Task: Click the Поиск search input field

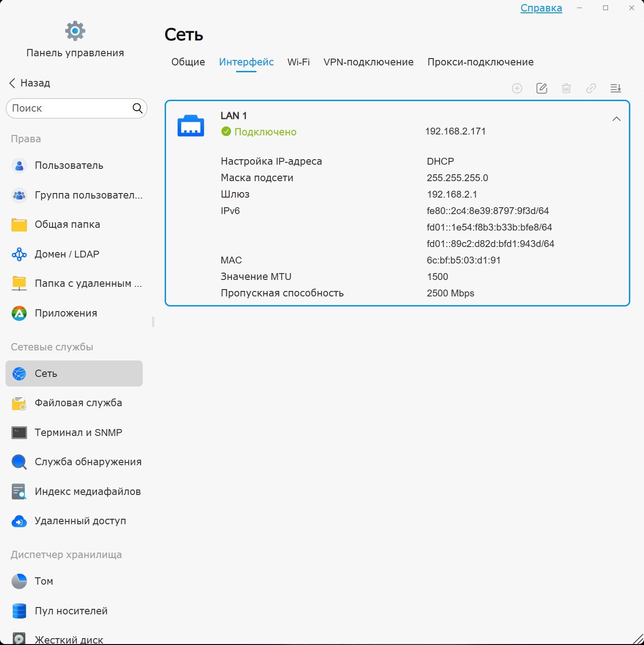Action: (69, 108)
